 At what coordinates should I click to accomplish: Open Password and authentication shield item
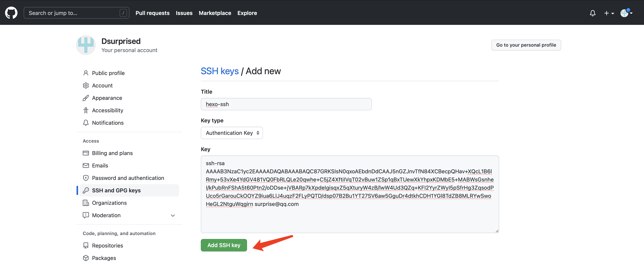(x=128, y=178)
